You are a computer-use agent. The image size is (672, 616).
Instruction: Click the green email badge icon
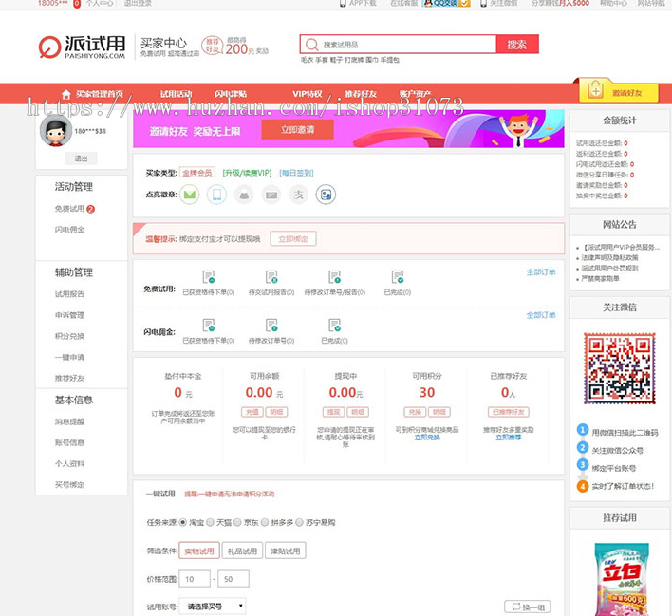coord(190,195)
